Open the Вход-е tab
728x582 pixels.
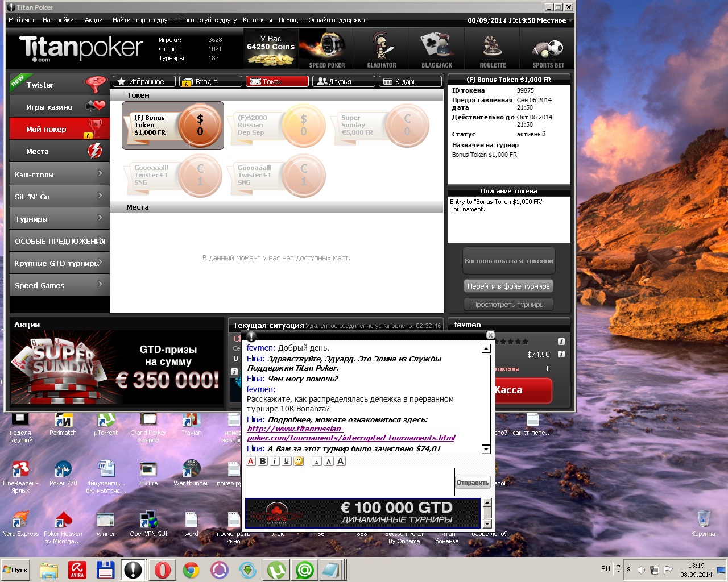point(210,81)
